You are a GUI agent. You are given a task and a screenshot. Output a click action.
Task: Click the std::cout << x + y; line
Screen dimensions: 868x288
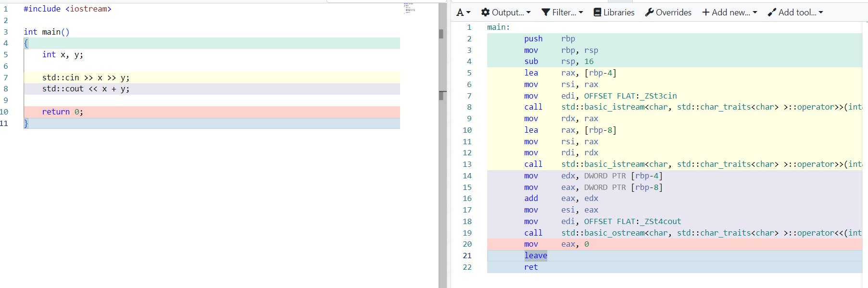point(86,89)
